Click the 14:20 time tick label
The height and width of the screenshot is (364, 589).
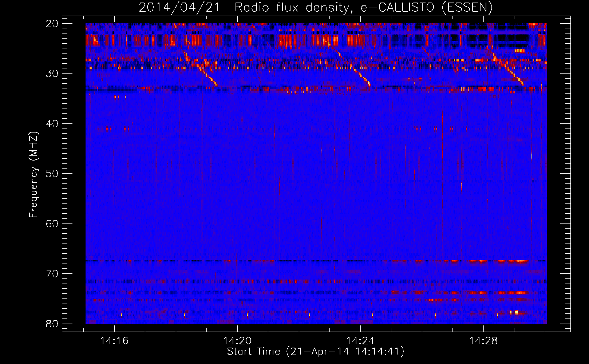237,341
